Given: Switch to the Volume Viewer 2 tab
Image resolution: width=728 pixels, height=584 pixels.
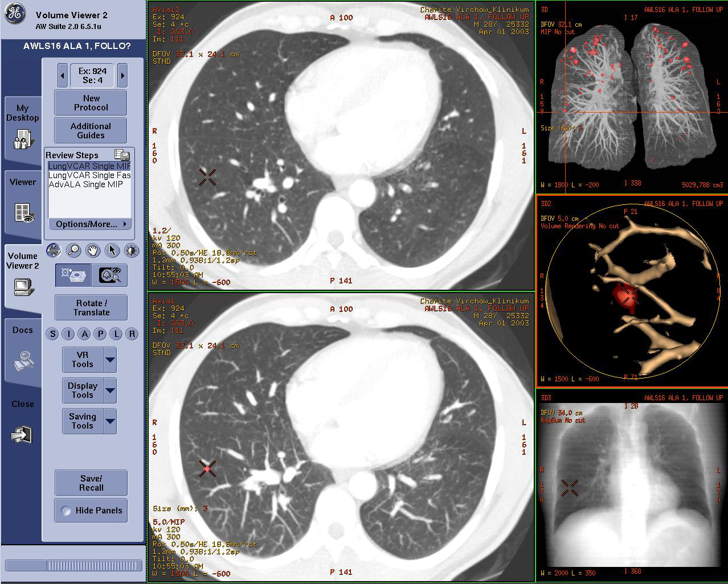Looking at the screenshot, I should [23, 273].
